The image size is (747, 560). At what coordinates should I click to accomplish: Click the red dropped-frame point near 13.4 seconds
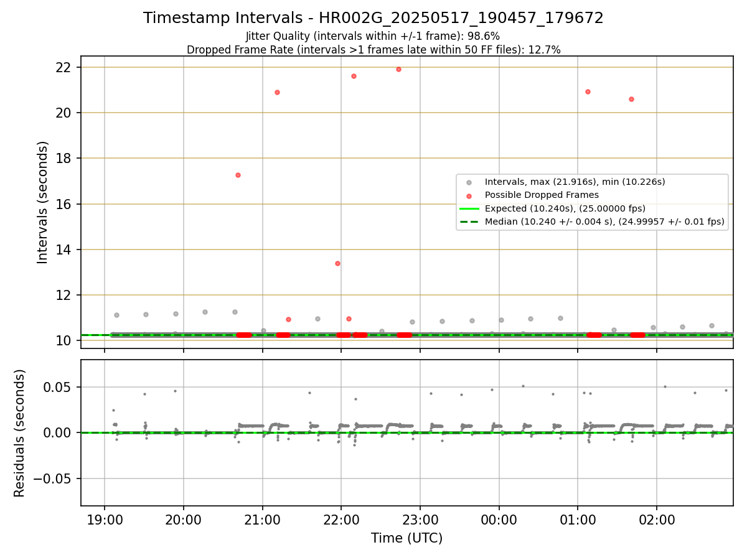point(337,263)
